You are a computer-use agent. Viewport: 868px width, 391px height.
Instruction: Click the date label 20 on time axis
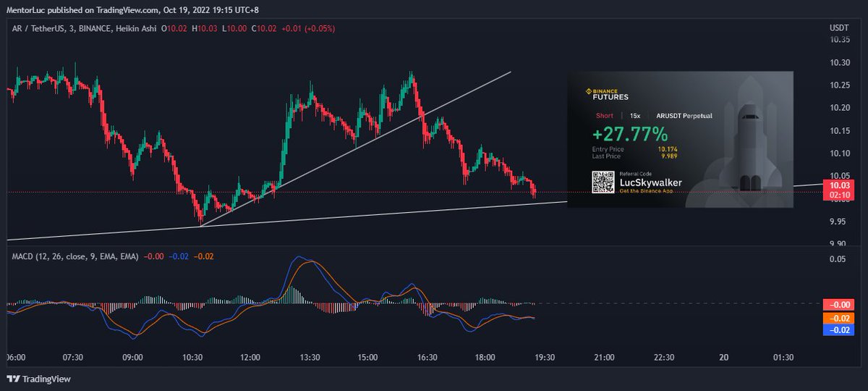tap(723, 357)
